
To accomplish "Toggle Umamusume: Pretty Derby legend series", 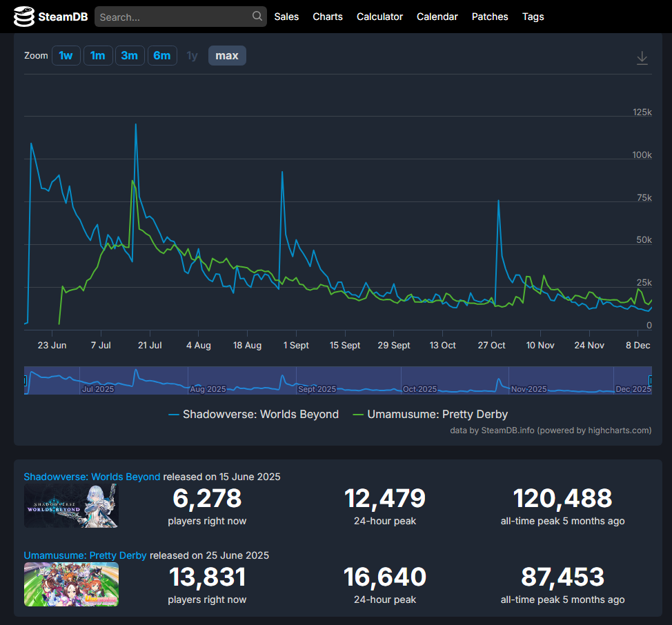I will pos(430,414).
